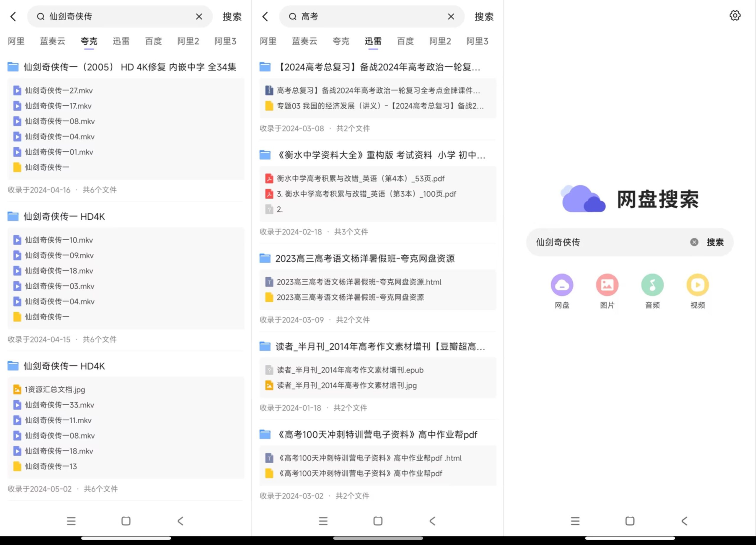Open folder icon for 读者_半月刊_2014年高考作文素材增刊

click(265, 346)
